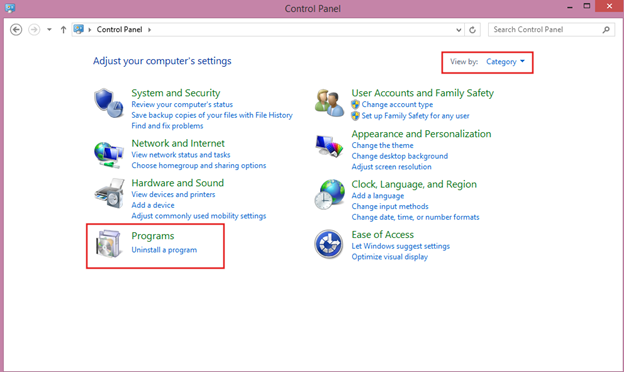This screenshot has width=624, height=372.
Task: Click Uninstall a program
Action: pyautogui.click(x=164, y=250)
